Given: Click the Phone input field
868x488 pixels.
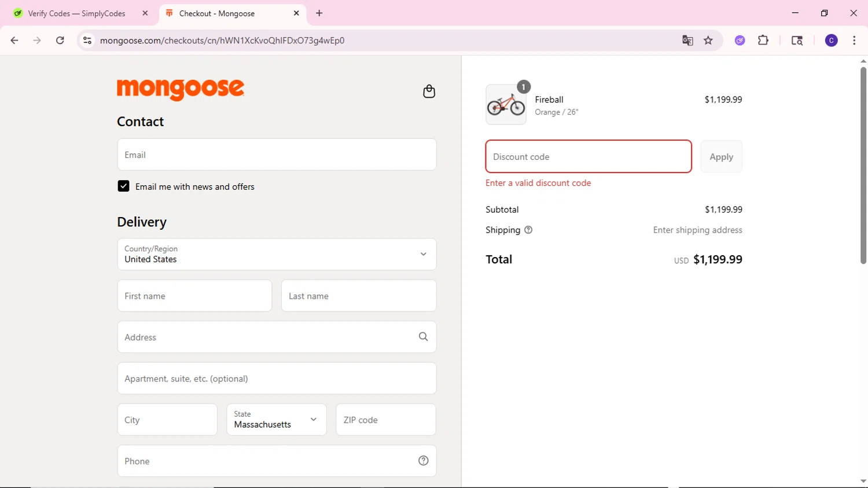Looking at the screenshot, I should click(277, 461).
